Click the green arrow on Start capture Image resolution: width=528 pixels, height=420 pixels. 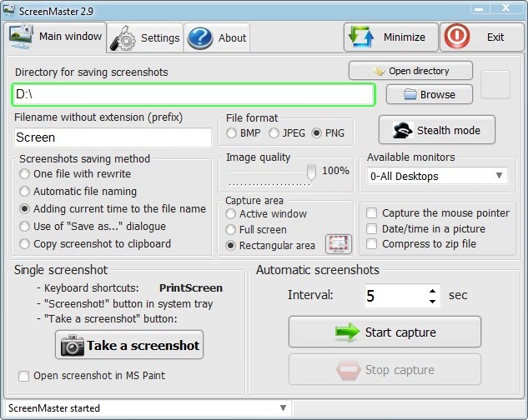point(348,332)
